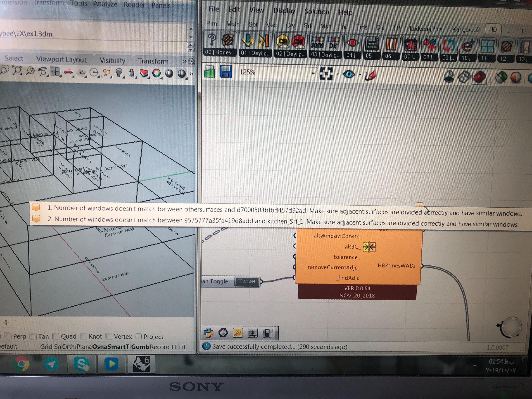532x399 pixels.
Task: Expand Rhino toolbar tabs overflow chevron
Action: coord(185,61)
